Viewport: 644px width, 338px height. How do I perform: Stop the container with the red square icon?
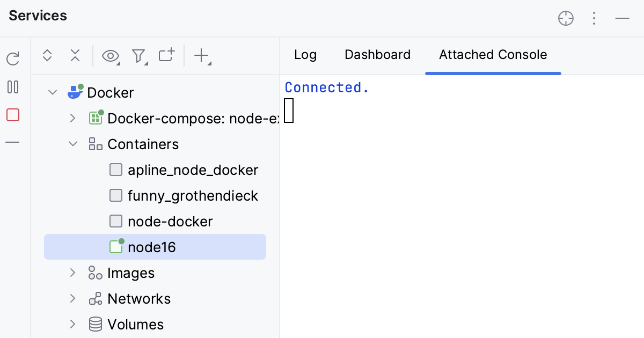pyautogui.click(x=13, y=115)
